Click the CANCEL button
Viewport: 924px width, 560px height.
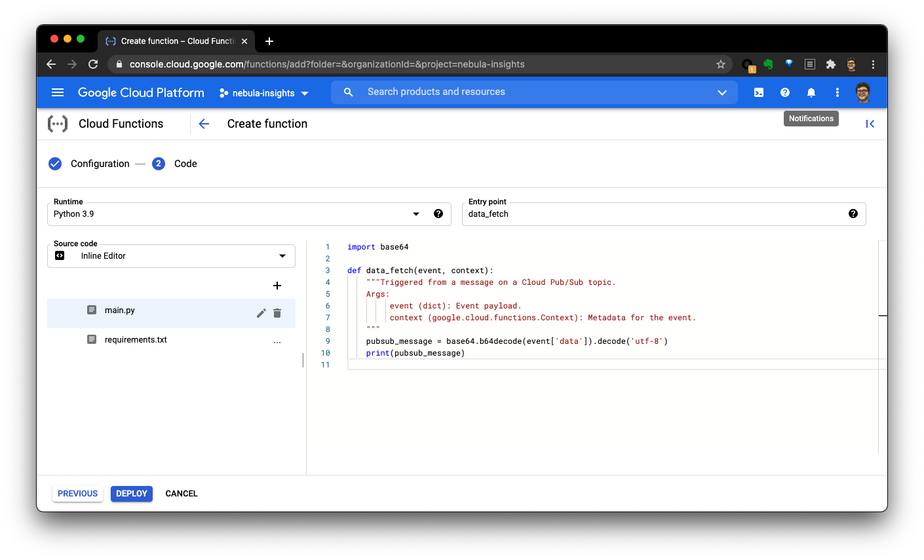click(182, 494)
